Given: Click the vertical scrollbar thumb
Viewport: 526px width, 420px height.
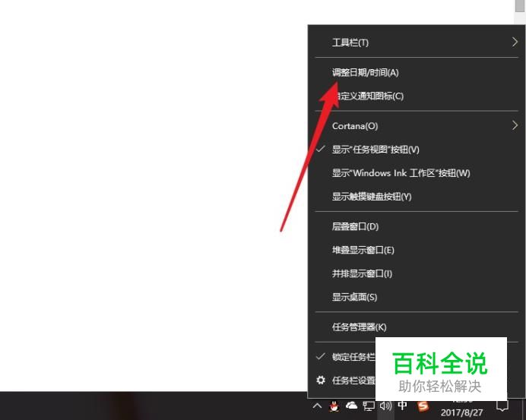Looking at the screenshot, I should click(520, 6).
